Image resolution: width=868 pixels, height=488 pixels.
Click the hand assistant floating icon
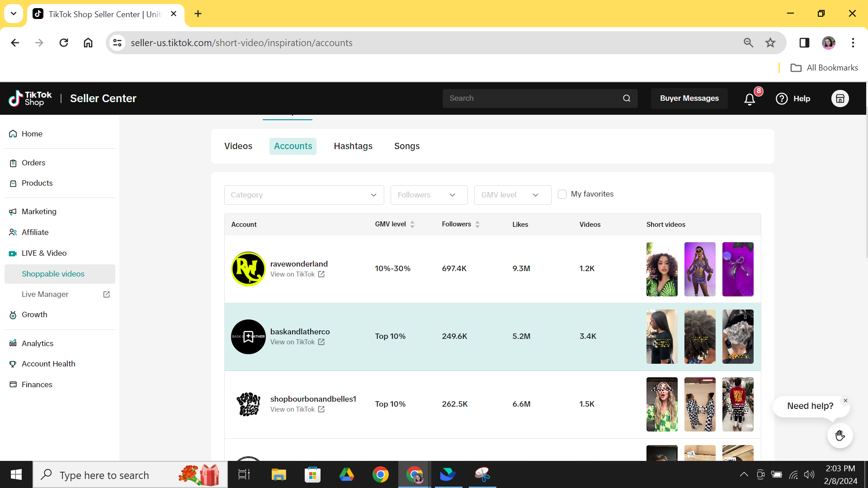(x=840, y=436)
